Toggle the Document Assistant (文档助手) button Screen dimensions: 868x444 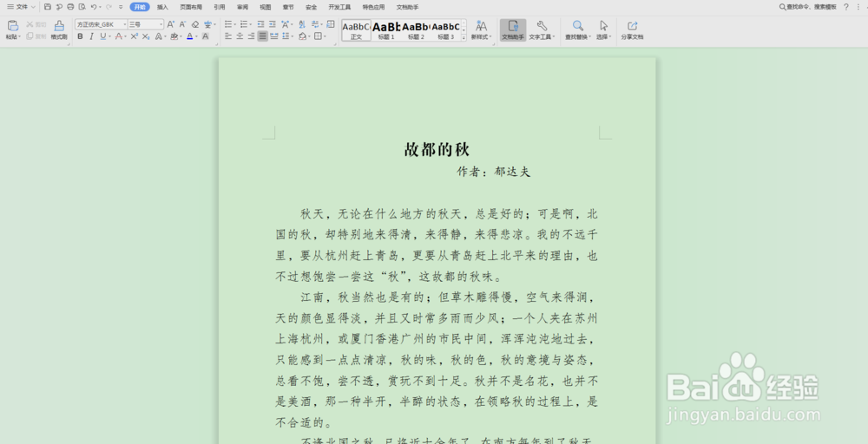click(513, 29)
